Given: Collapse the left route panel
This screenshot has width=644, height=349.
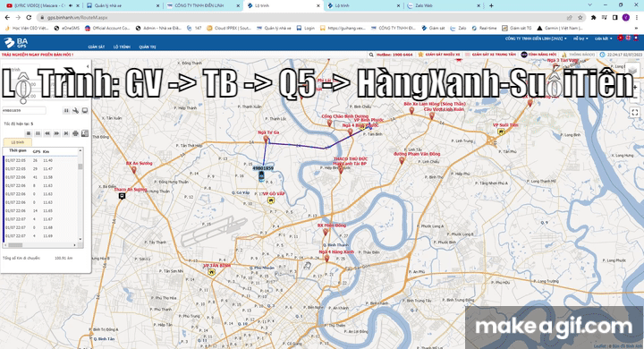Looking at the screenshot, I should coord(87,66).
